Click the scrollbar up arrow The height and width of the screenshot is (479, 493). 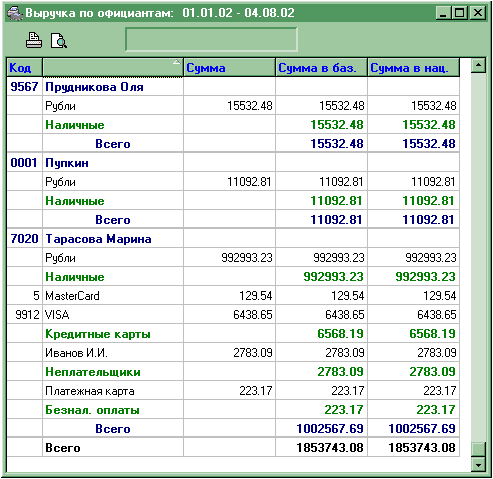click(x=478, y=65)
